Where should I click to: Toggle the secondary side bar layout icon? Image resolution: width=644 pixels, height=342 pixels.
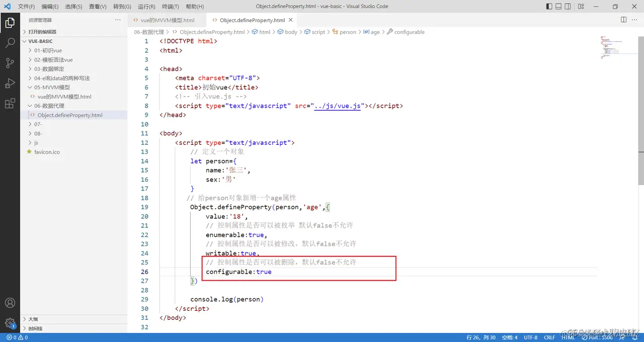click(568, 7)
